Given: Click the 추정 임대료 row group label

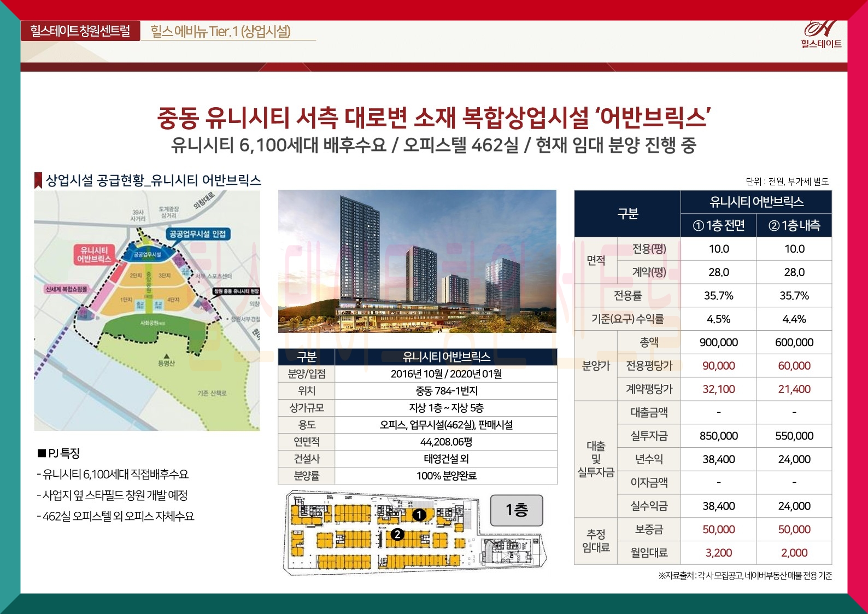Looking at the screenshot, I should (596, 541).
